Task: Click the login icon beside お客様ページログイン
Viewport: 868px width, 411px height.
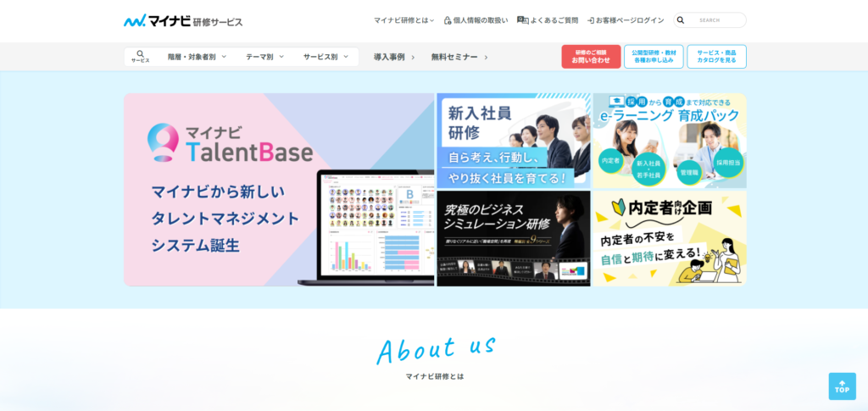Action: 591,20
